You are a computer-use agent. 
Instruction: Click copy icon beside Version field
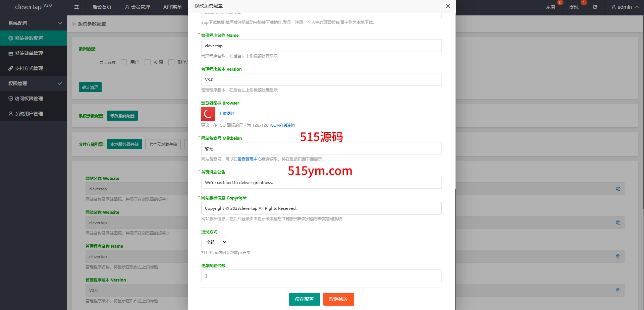pos(618,290)
